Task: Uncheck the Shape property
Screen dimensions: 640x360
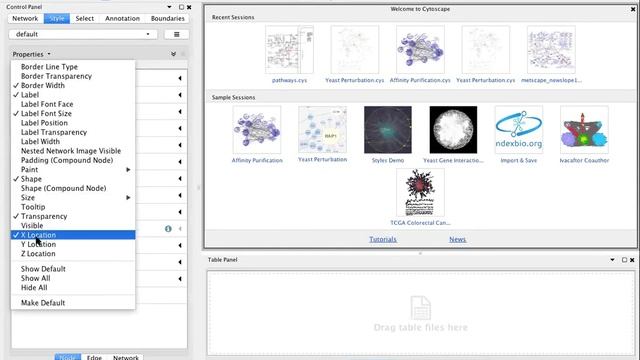Action: click(x=73, y=179)
